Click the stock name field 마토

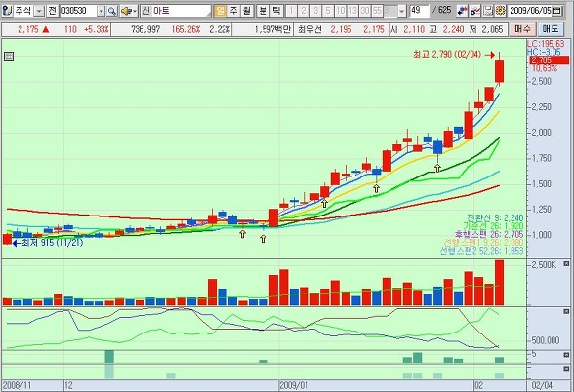click(176, 11)
